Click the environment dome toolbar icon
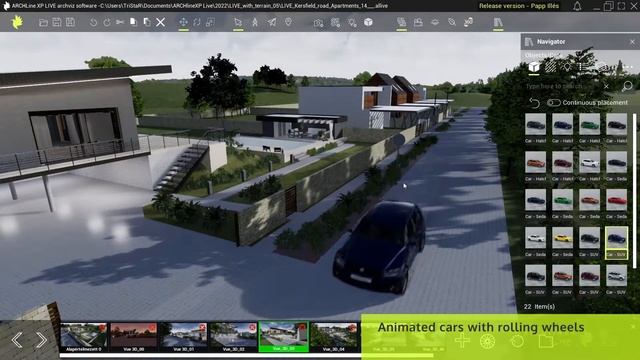640x360 pixels. [x=435, y=22]
